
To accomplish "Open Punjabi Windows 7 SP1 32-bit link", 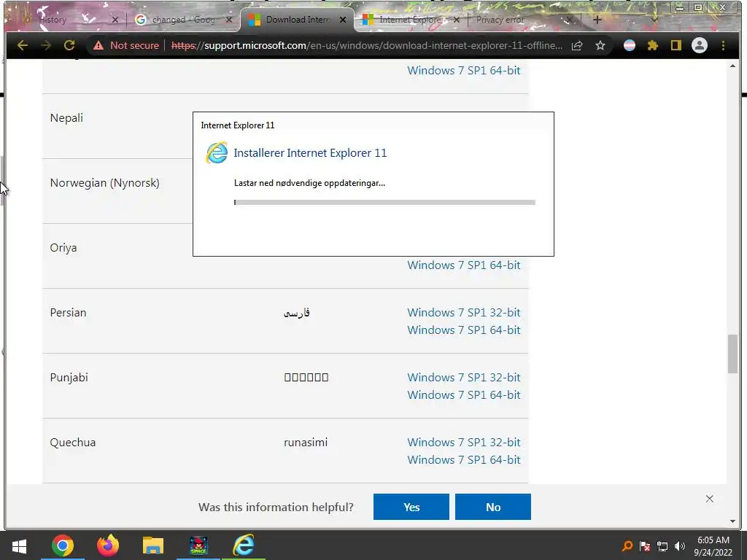I will 463,377.
